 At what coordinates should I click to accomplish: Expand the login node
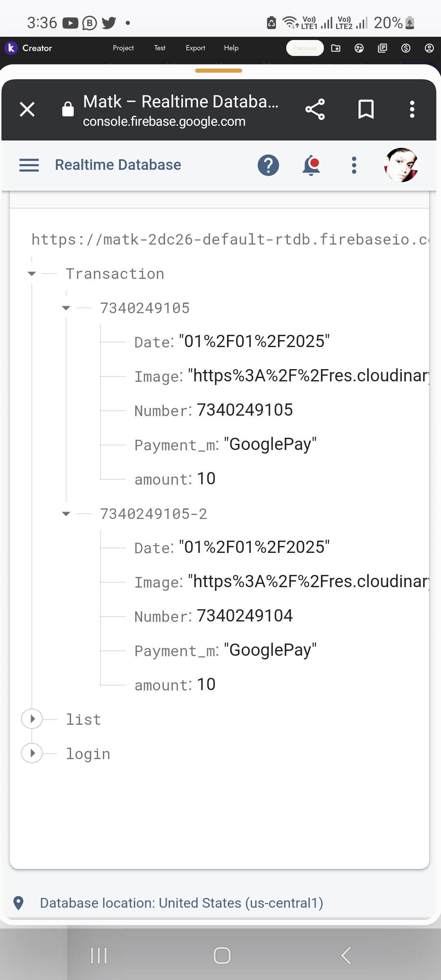tap(32, 753)
